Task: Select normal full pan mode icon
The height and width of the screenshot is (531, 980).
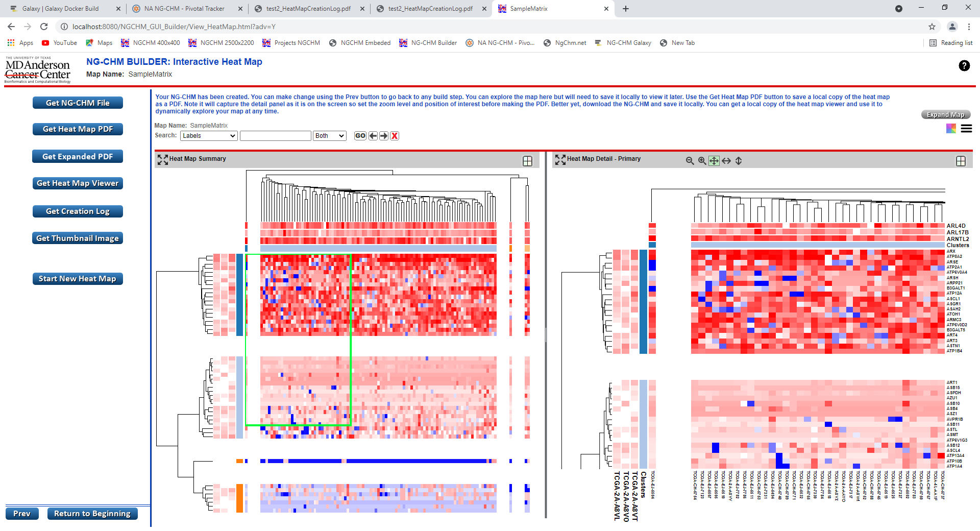Action: click(714, 161)
